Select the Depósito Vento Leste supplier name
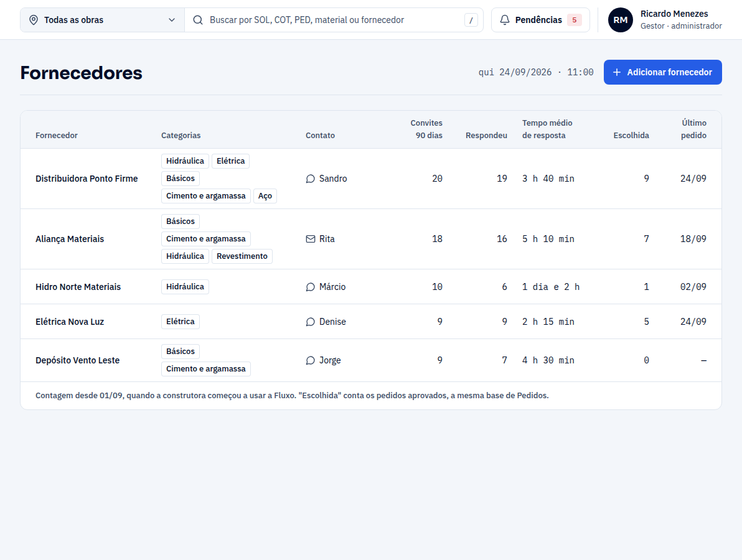Viewport: 742px width, 560px height. point(78,360)
